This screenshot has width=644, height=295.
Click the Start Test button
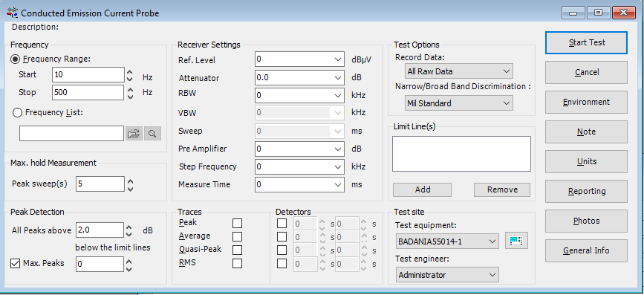click(x=587, y=43)
